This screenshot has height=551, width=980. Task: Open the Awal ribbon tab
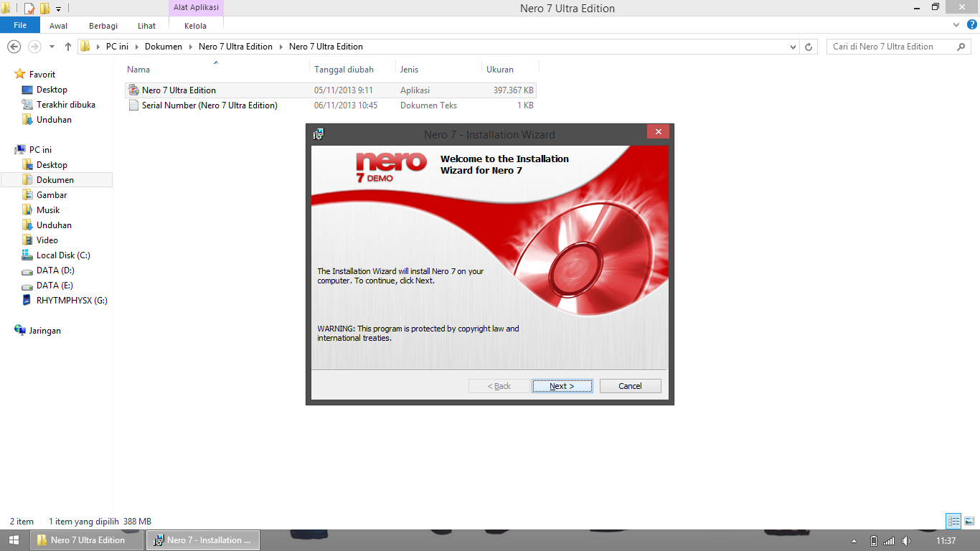pos(59,26)
